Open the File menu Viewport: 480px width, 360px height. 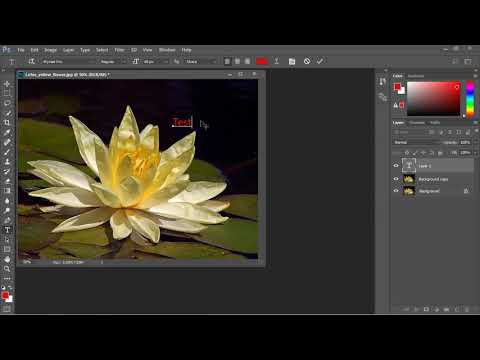coord(21,50)
